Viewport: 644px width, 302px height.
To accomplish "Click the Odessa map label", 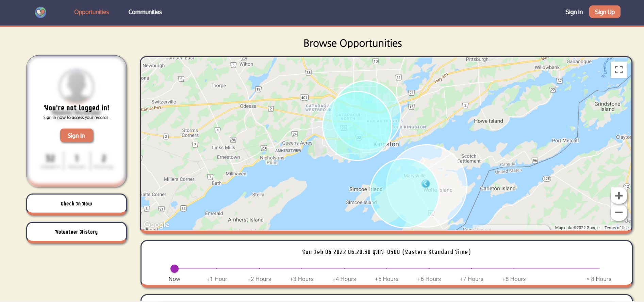I will coord(248,106).
